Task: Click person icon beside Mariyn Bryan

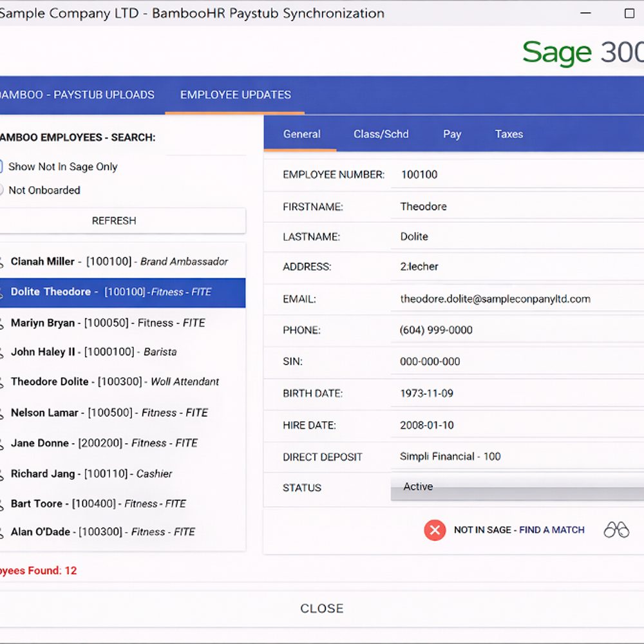Action: pyautogui.click(x=2, y=324)
